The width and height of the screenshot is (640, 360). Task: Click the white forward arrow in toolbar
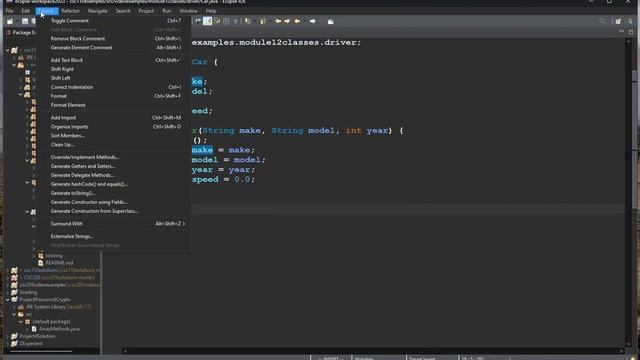coord(312,21)
